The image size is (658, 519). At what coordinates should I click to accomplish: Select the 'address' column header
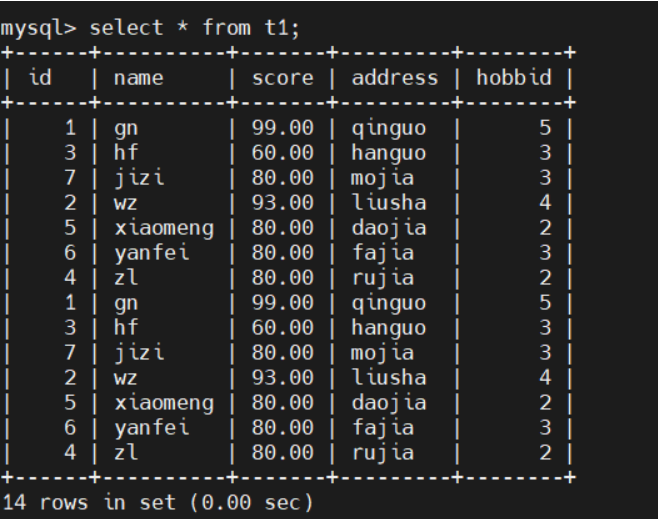click(x=395, y=77)
